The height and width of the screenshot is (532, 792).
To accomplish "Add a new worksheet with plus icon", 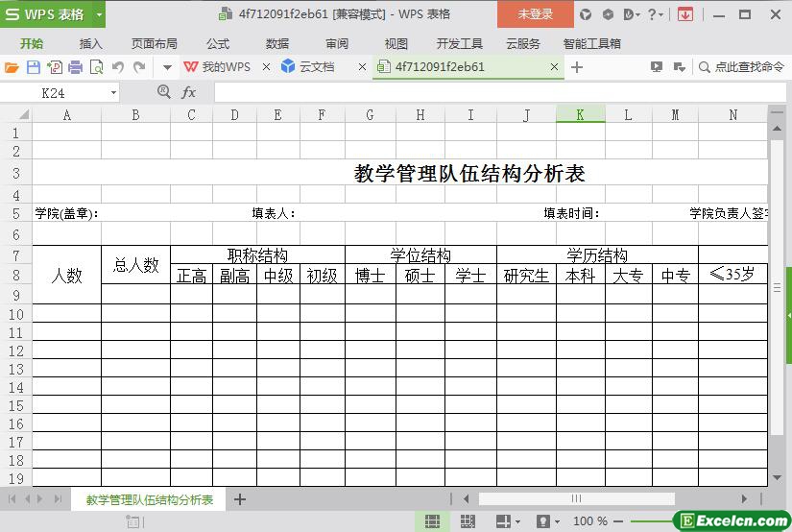I will [x=240, y=499].
